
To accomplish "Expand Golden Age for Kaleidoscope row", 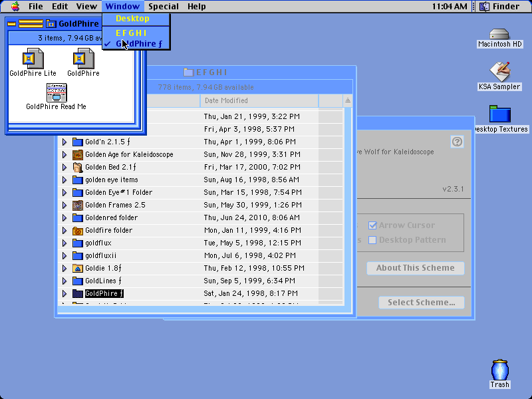I will pos(65,155).
